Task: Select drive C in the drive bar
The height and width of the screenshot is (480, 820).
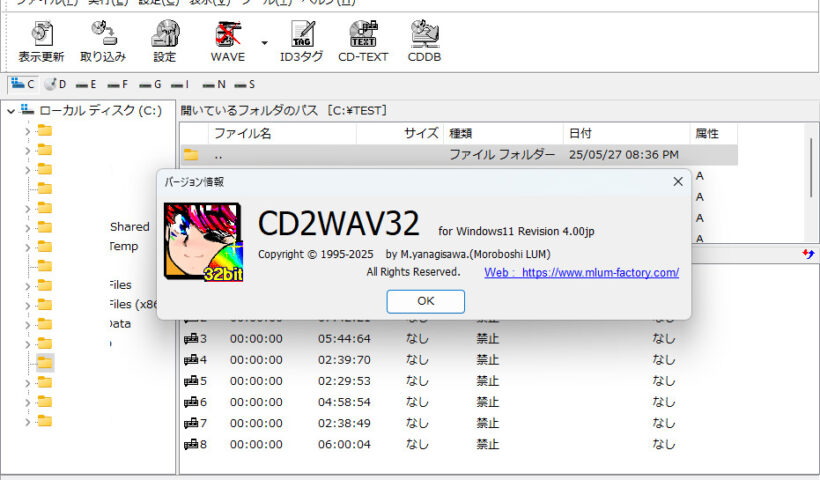Action: click(22, 84)
